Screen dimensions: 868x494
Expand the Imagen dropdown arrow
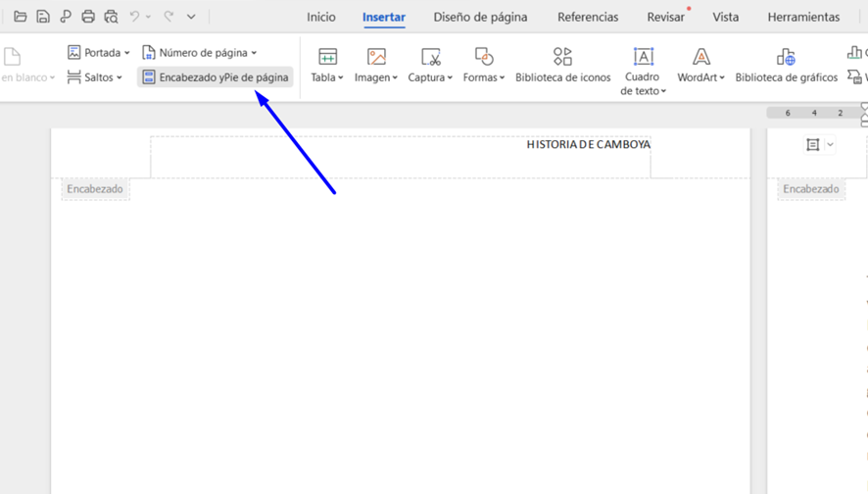pyautogui.click(x=395, y=77)
